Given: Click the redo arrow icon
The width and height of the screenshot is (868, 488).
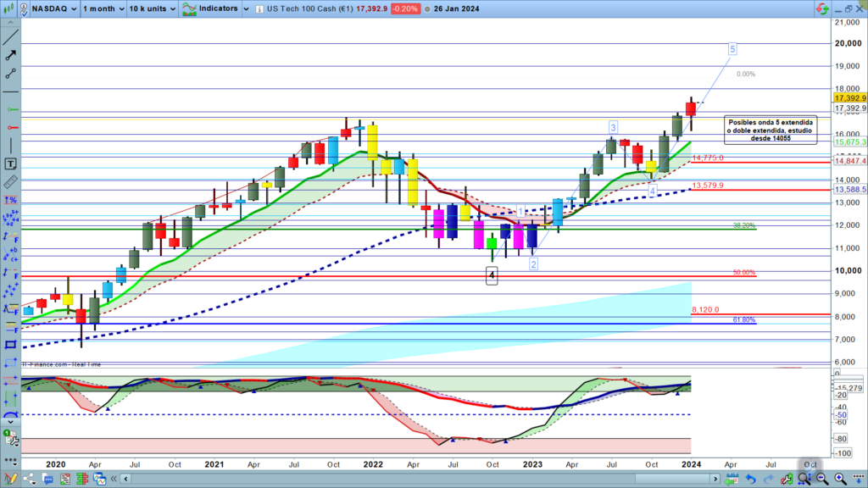Looking at the screenshot, I should (767, 480).
